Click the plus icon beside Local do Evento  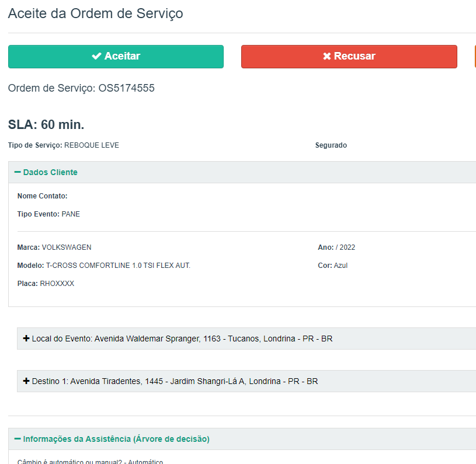pos(26,339)
